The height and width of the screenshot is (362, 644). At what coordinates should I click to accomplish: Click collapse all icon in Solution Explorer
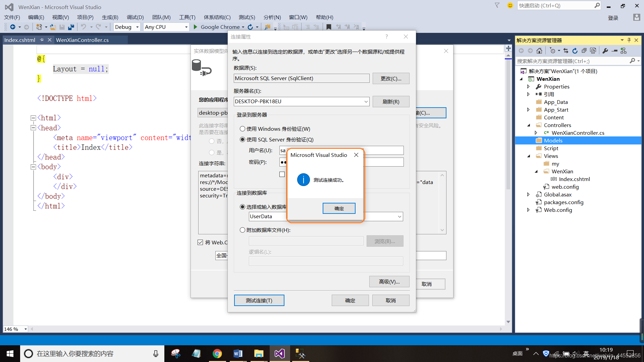(x=584, y=51)
